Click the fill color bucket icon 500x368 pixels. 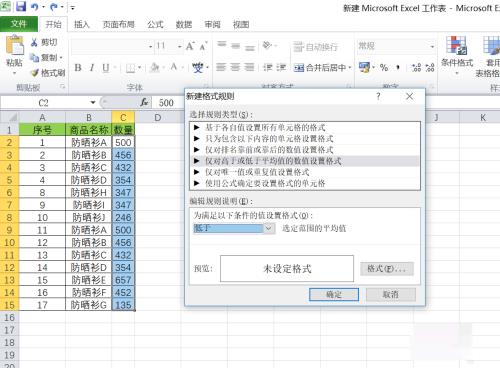[154, 68]
